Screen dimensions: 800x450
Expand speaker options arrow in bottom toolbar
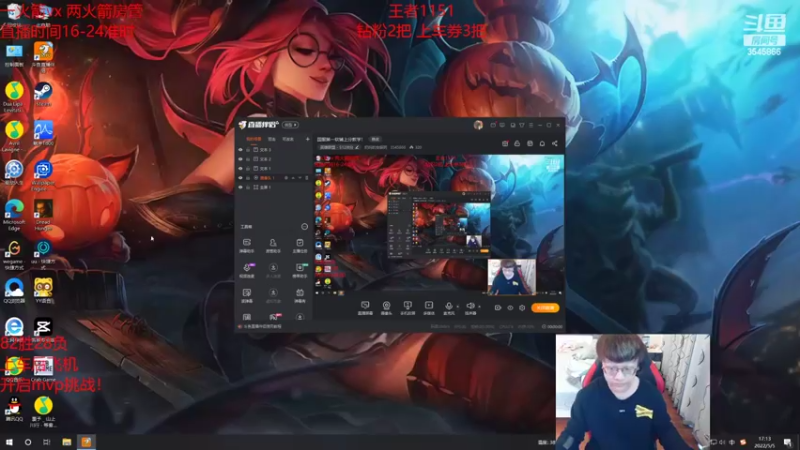(479, 307)
